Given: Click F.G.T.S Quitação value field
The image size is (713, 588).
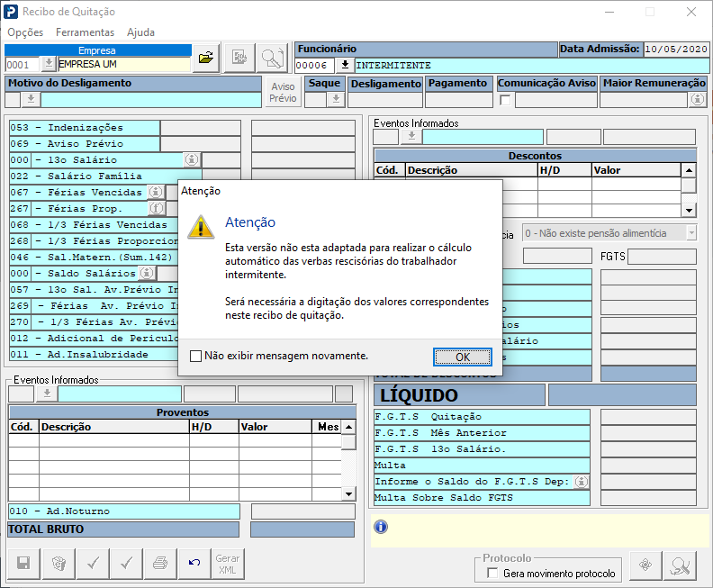Looking at the screenshot, I should click(x=648, y=417).
